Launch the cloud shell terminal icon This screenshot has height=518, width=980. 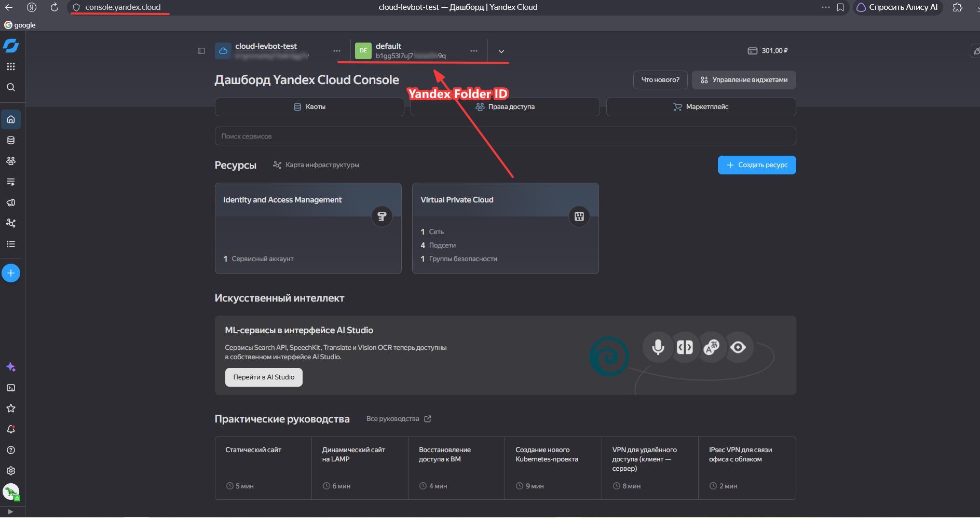coord(11,388)
